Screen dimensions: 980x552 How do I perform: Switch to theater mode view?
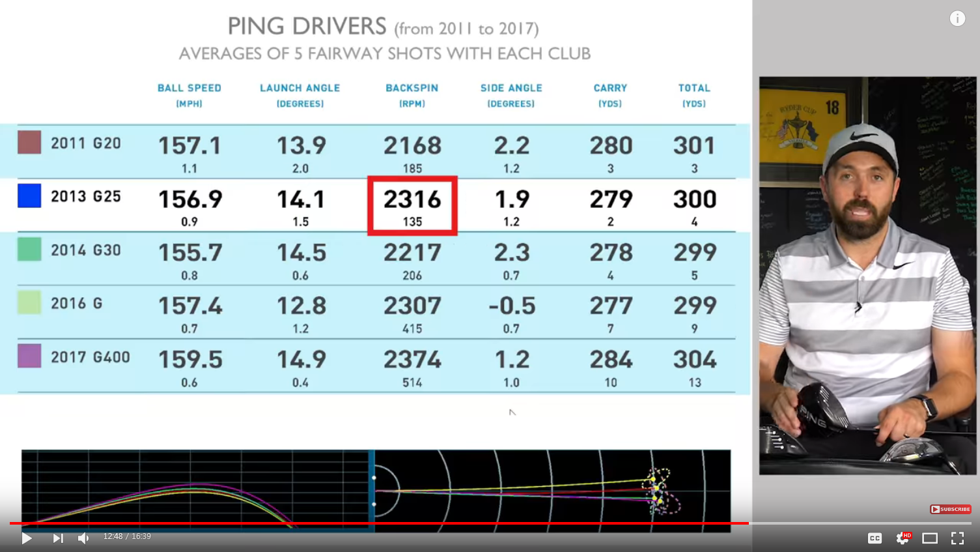point(930,538)
